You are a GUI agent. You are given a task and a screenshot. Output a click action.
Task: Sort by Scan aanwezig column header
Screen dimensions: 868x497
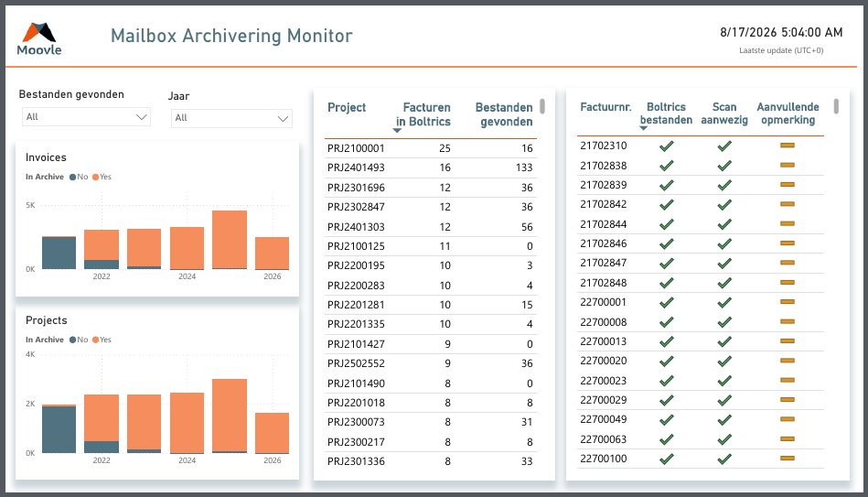coord(724,113)
